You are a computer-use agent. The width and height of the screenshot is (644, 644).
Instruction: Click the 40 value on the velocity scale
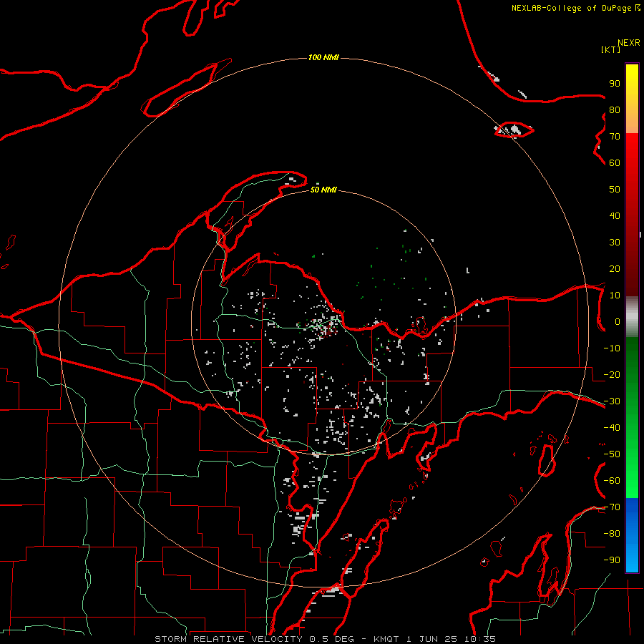pos(615,215)
